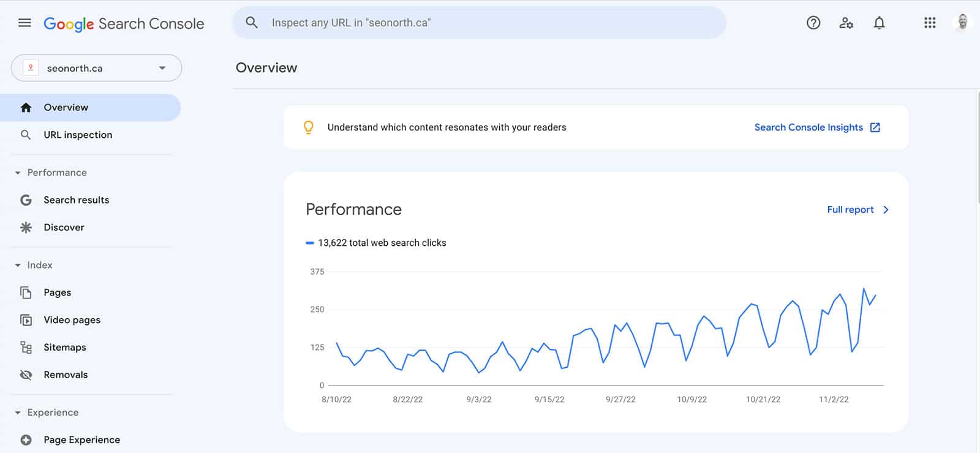Screen dimensions: 980x453
Task: Click the Discover asterisk icon
Action: 26,227
